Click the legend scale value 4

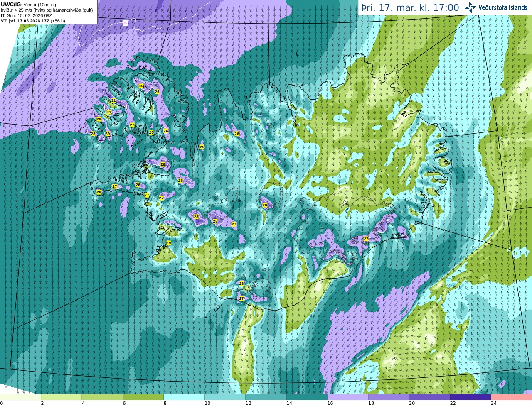(x=83, y=403)
